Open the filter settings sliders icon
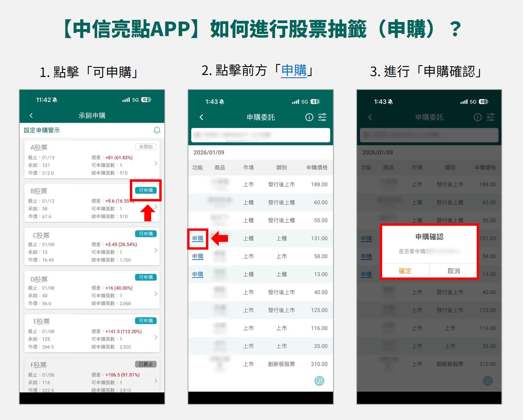523x420 pixels. (x=322, y=117)
